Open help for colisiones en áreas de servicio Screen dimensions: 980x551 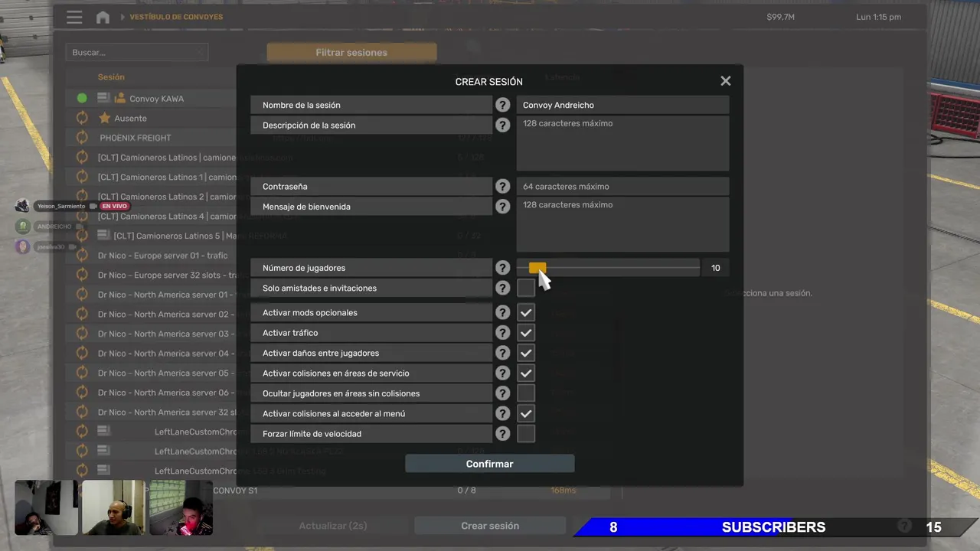[502, 373]
